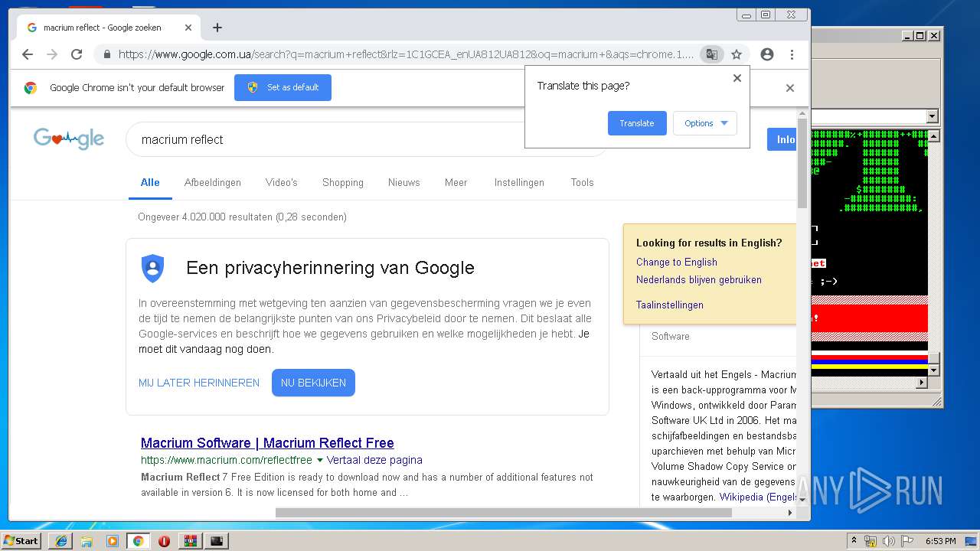980x551 pixels.
Task: Click the address bar URL
Action: (406, 54)
